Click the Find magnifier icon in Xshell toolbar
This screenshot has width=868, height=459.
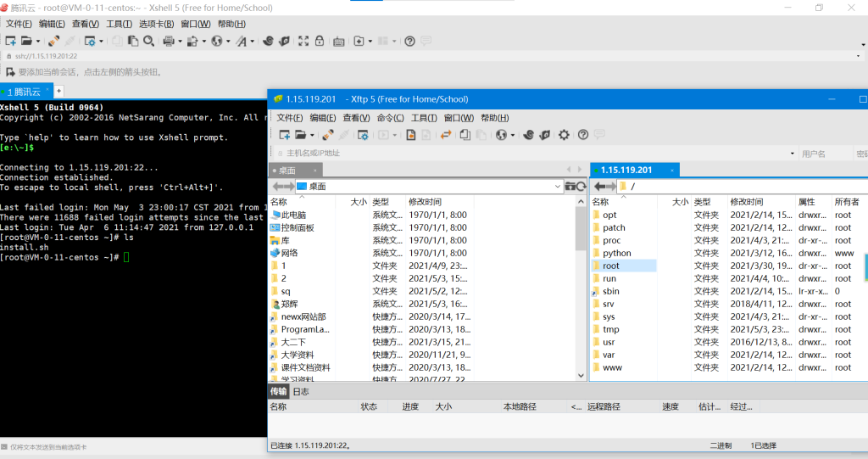click(x=148, y=41)
